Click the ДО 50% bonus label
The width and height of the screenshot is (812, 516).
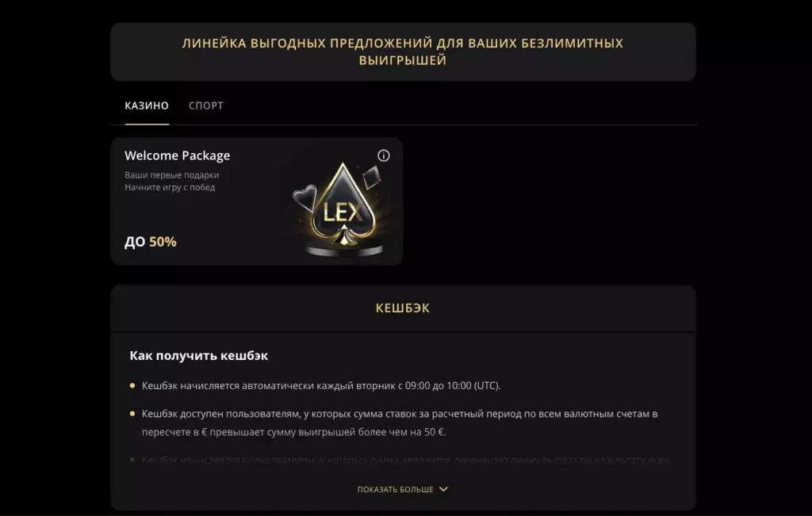pos(151,242)
